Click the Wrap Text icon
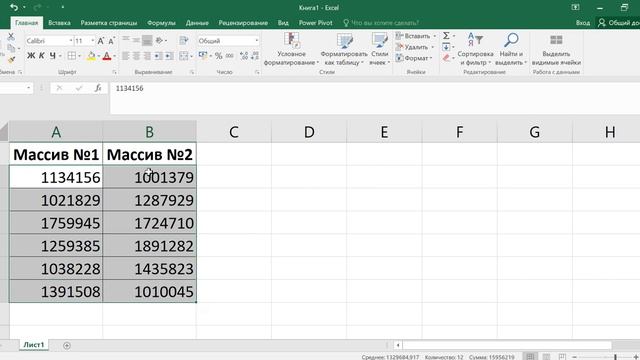Image resolution: width=640 pixels, height=360 pixels. coord(184,40)
